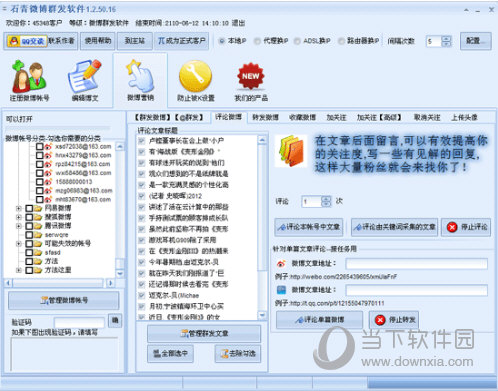Toggle the checkbox for article 卢铿董事长在会上教小户
This screenshot has width=498, height=391.
click(x=141, y=140)
